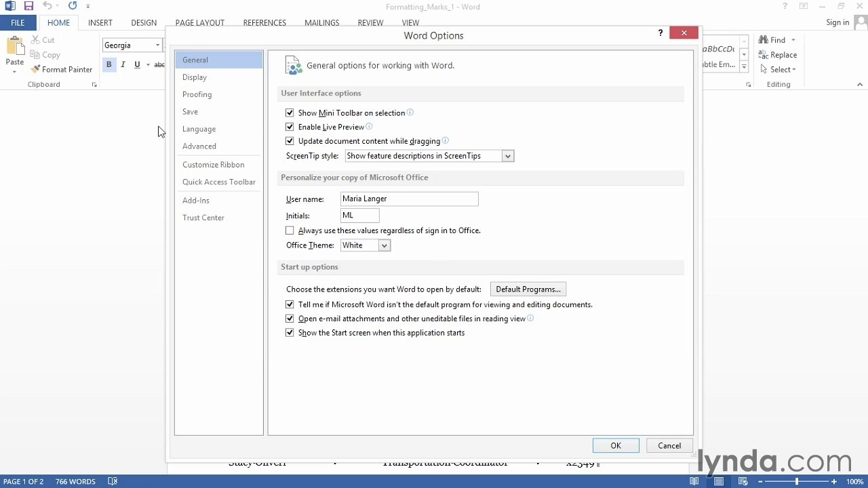Click the zoom in plus button
The height and width of the screenshot is (488, 868).
click(x=834, y=481)
